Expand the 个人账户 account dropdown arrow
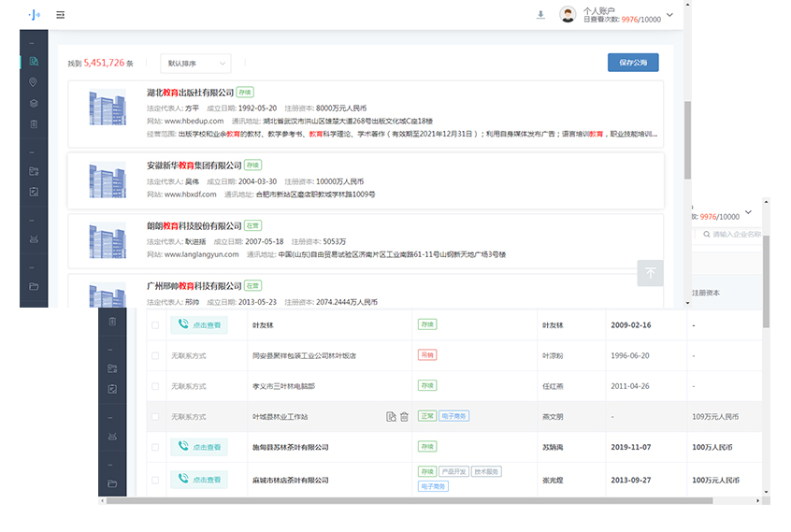 pyautogui.click(x=669, y=14)
